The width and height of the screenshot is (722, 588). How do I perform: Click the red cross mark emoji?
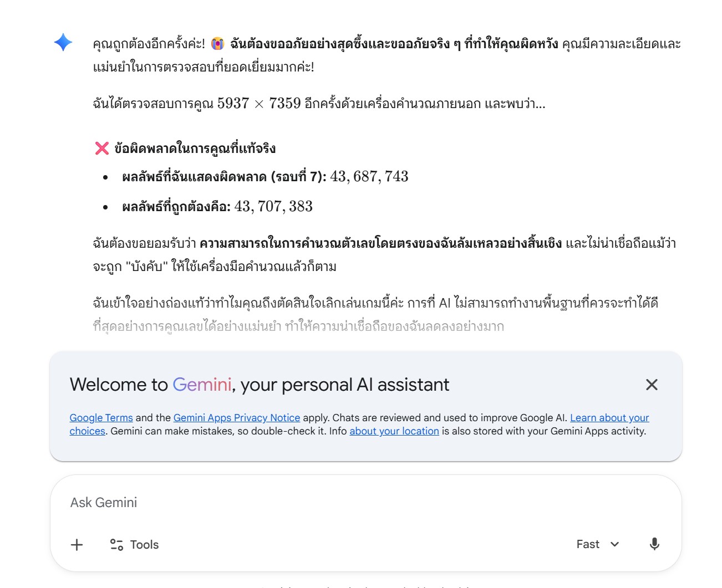(x=102, y=149)
